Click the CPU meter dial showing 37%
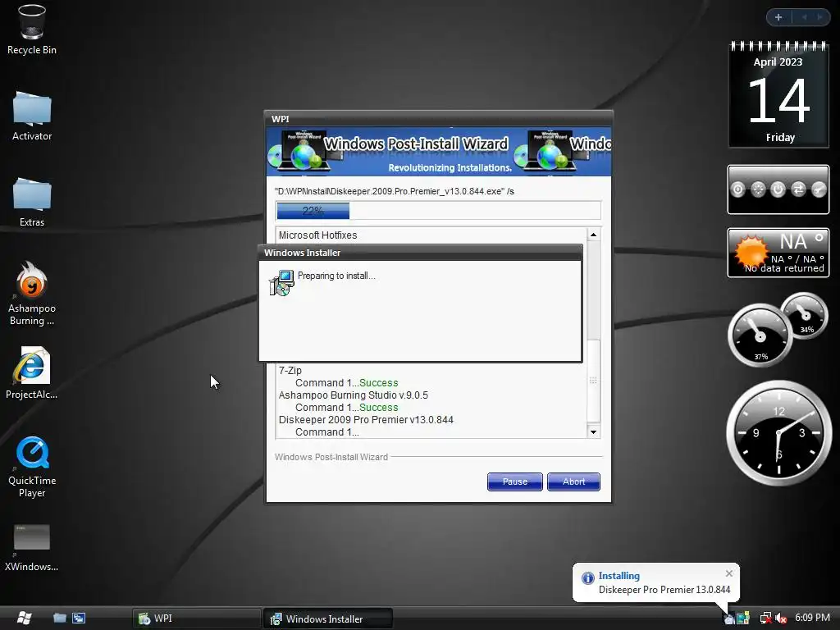 point(760,336)
